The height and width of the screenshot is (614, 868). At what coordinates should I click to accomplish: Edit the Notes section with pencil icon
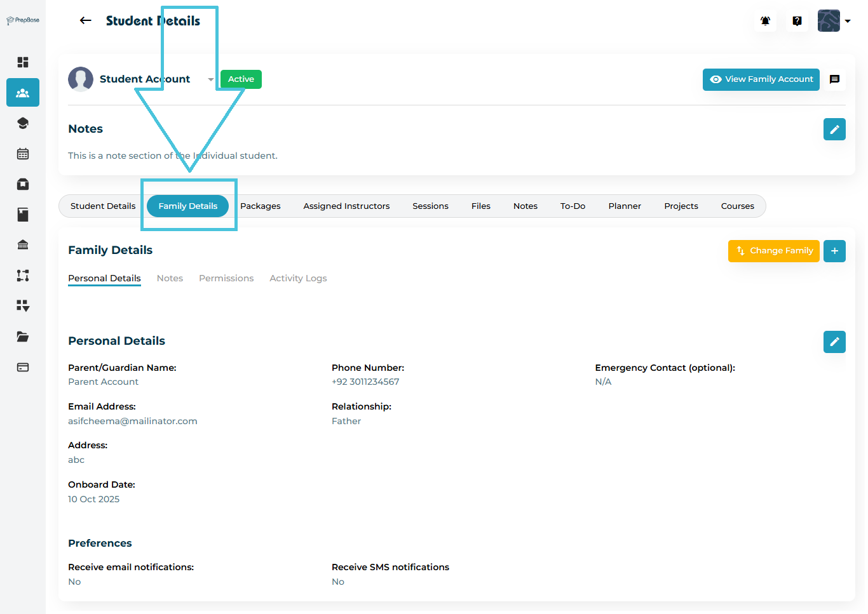point(834,130)
